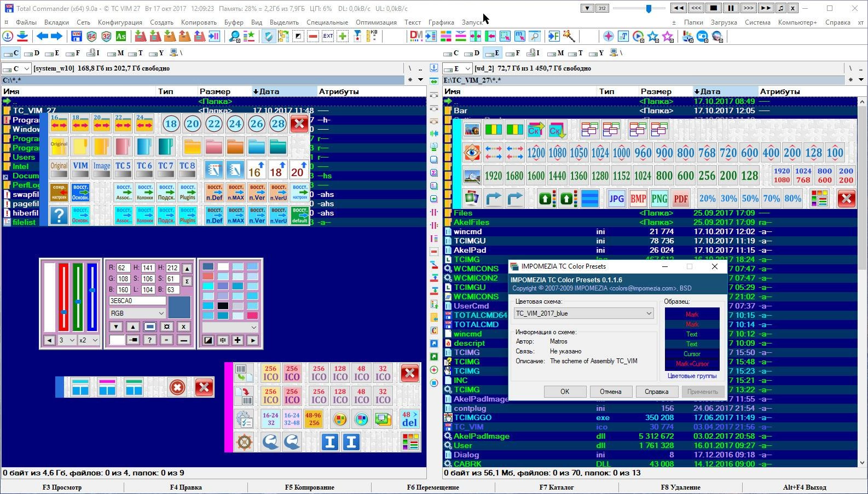Switch left panel to drive D
The height and width of the screenshot is (494, 868).
[32, 53]
